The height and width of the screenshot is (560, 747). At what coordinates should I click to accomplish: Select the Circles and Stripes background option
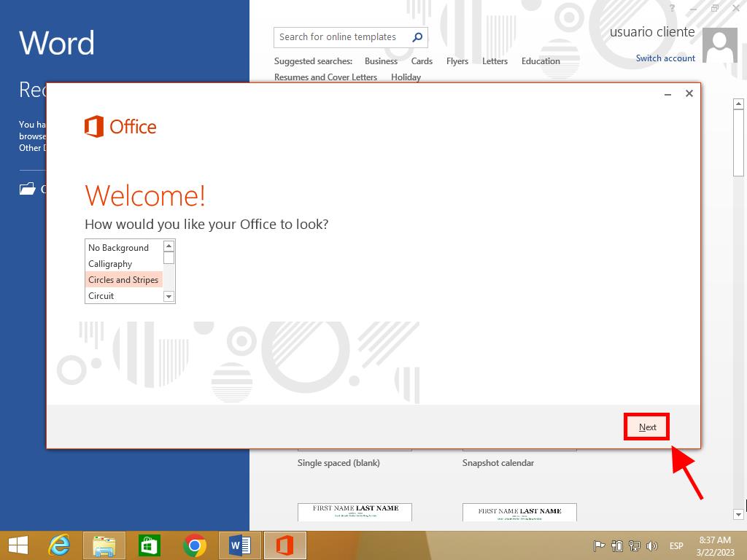pyautogui.click(x=123, y=280)
